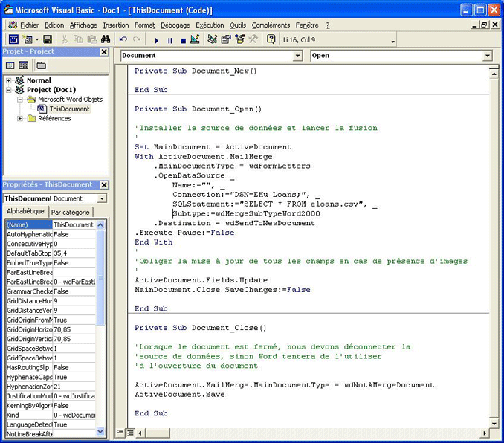504x443 pixels.
Task: Click the Visual Basic menu bar icon
Action: [13, 25]
